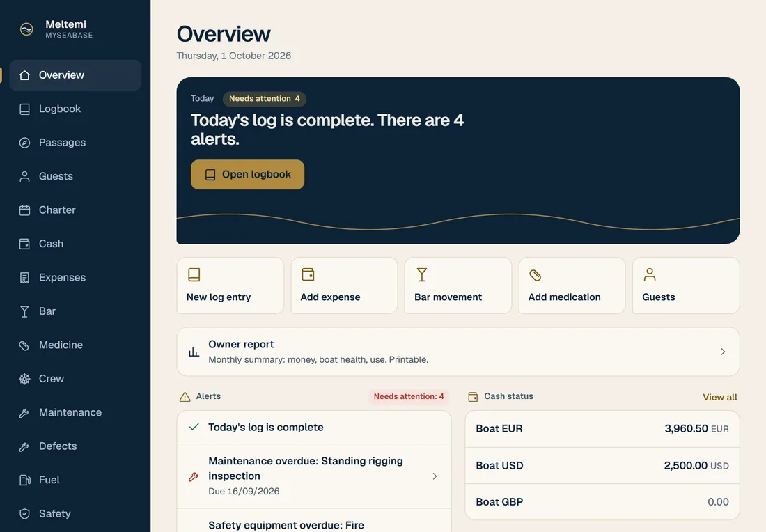The height and width of the screenshot is (532, 766).
Task: Click the Add expense card
Action: tap(345, 285)
